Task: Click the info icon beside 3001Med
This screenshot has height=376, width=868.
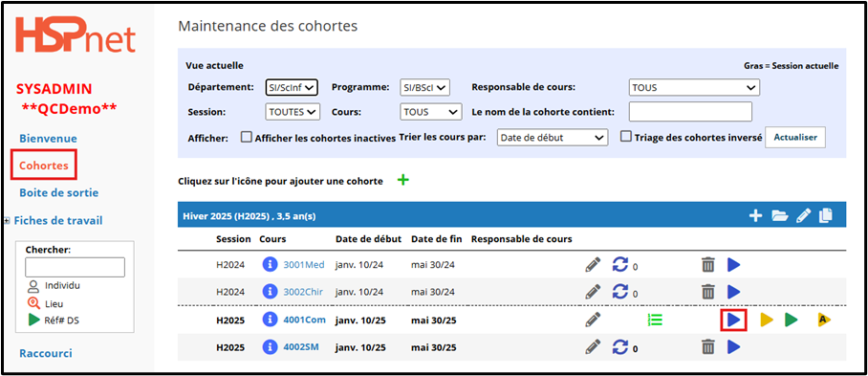Action: (x=270, y=265)
